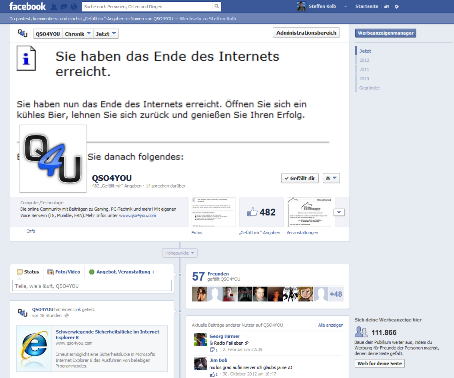Viewport: 454px width, 378px height.
Task: Open notifications globe icon
Action: point(74,6)
